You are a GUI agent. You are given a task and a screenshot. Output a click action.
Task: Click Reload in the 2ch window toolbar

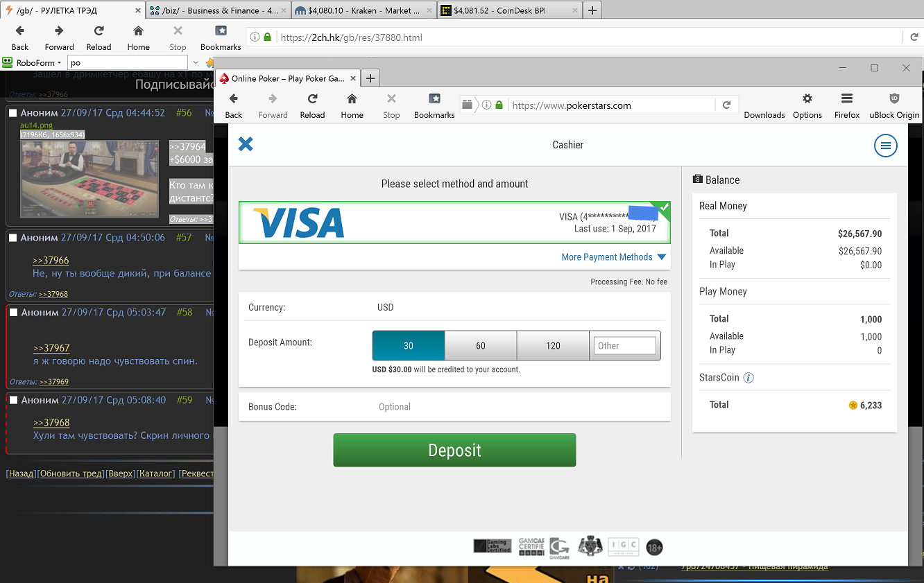pos(99,38)
